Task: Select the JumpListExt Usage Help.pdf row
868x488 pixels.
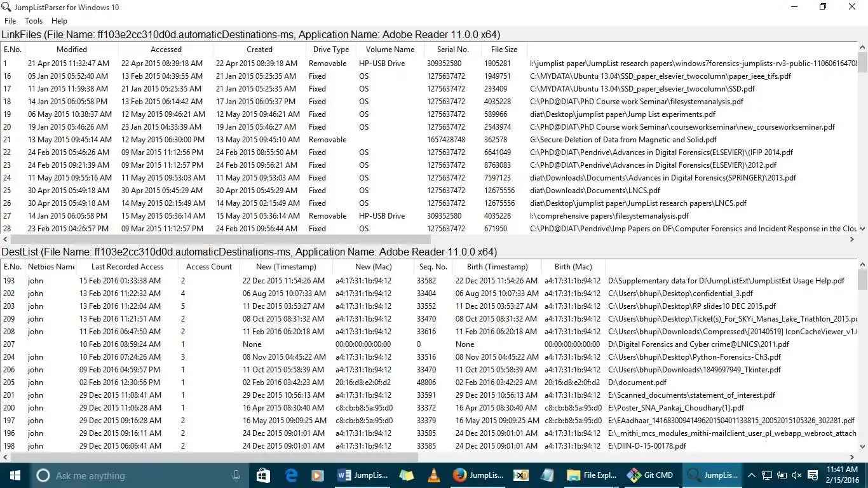Action: tap(429, 280)
